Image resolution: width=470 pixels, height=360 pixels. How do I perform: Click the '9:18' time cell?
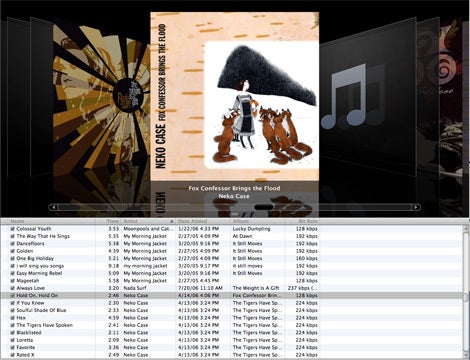[114, 266]
